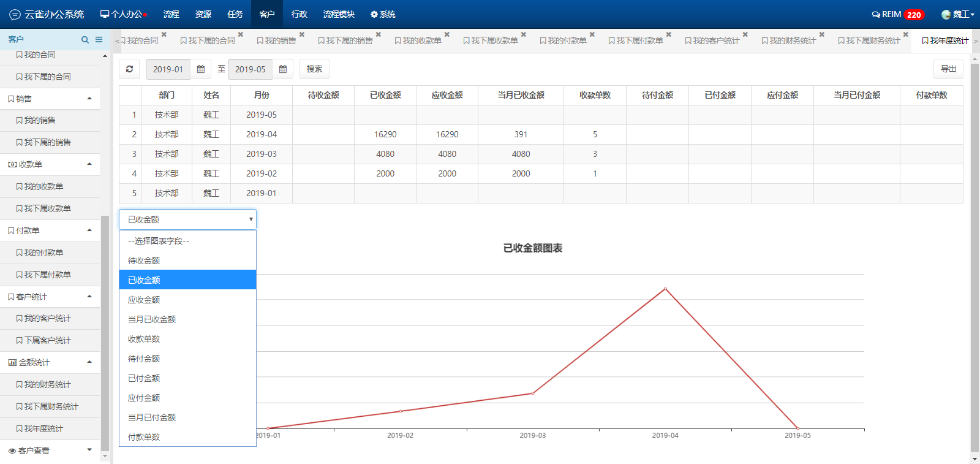Viewport: 980px width, 464px height.
Task: Click the refresh icon button
Action: [x=129, y=69]
